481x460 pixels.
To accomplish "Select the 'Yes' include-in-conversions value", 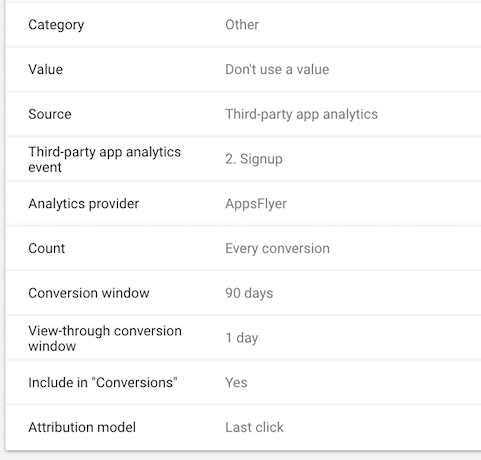I will (236, 383).
